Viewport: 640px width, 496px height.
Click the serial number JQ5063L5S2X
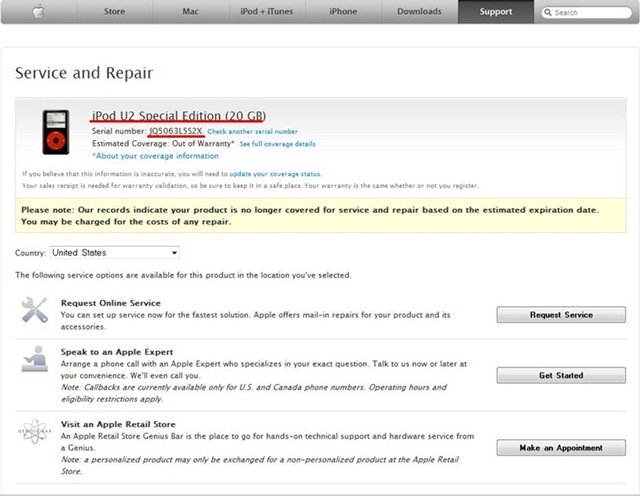176,131
